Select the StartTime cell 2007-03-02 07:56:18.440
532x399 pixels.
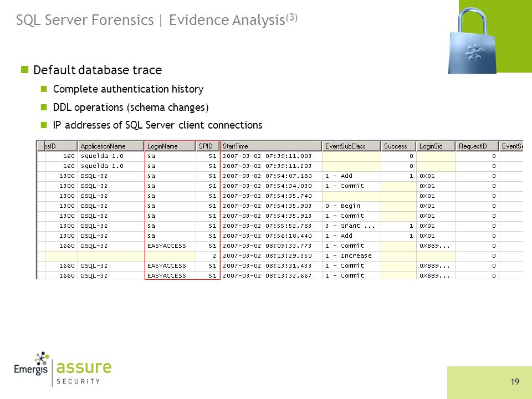[x=271, y=236]
